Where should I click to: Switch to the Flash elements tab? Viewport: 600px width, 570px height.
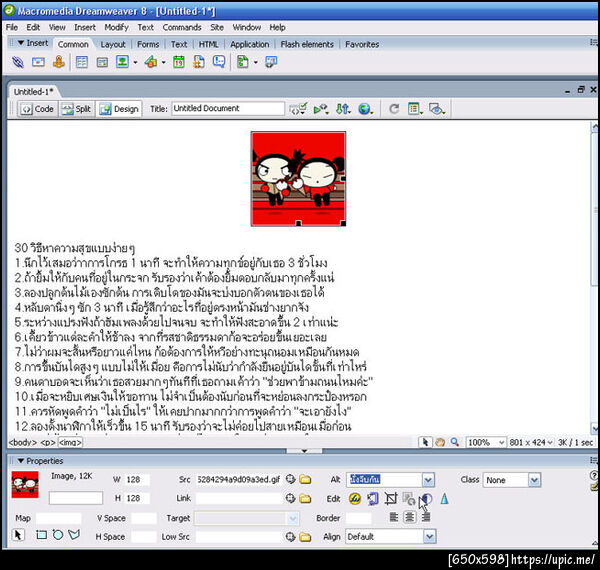click(307, 44)
